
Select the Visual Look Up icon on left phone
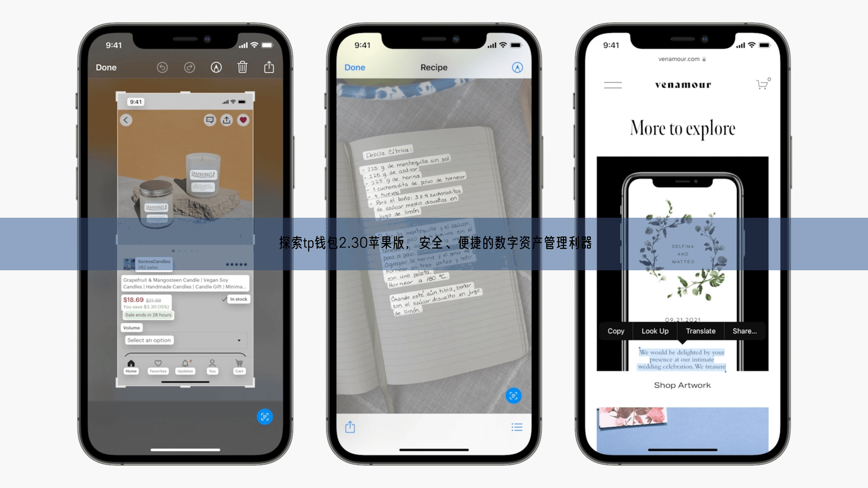pyautogui.click(x=265, y=416)
